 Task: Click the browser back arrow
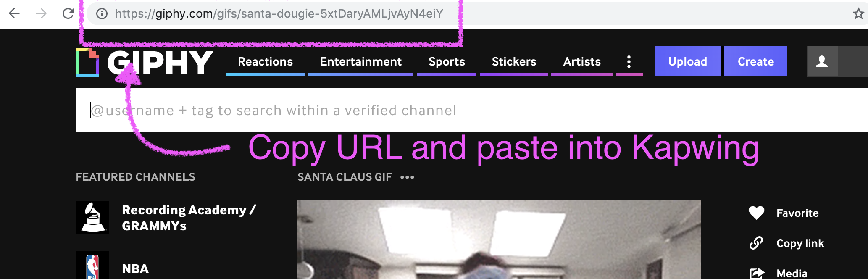14,13
